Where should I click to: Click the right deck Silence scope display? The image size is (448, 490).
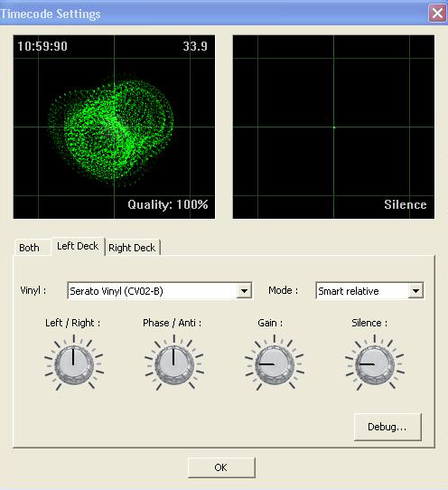coord(333,127)
